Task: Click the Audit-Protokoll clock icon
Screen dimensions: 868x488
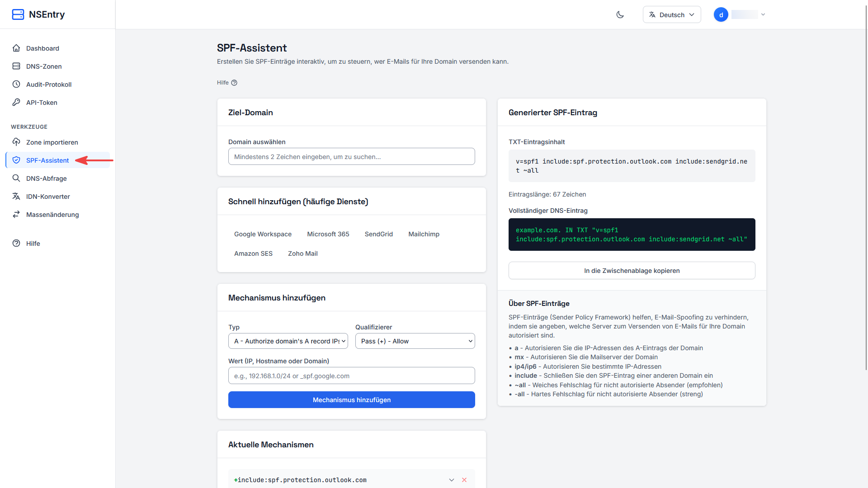Action: point(16,84)
